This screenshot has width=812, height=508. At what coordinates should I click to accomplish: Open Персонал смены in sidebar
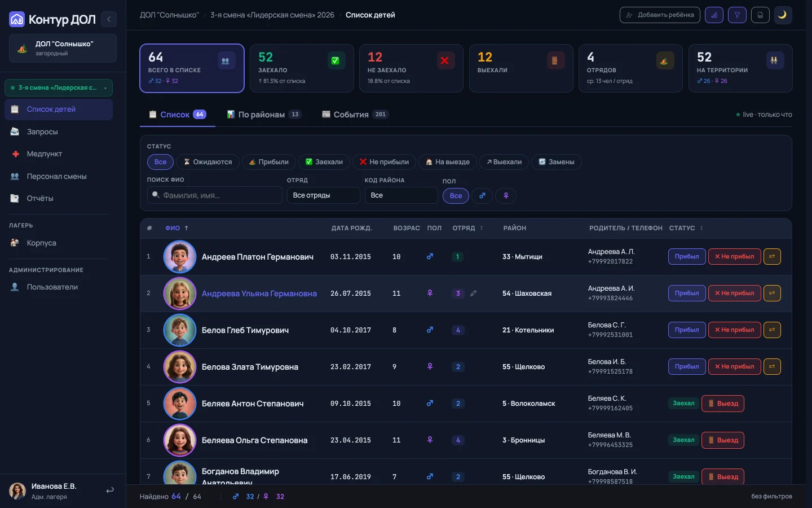tap(59, 177)
